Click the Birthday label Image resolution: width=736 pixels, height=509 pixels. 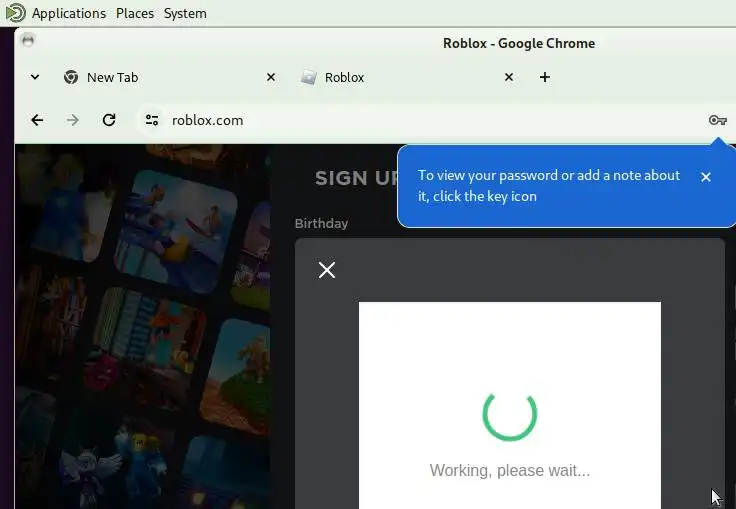coord(321,224)
